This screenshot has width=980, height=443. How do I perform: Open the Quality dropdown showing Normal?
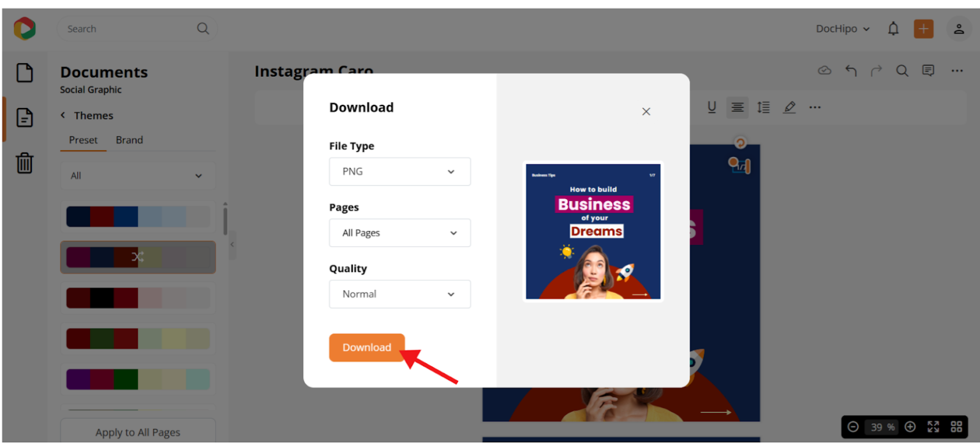click(400, 294)
